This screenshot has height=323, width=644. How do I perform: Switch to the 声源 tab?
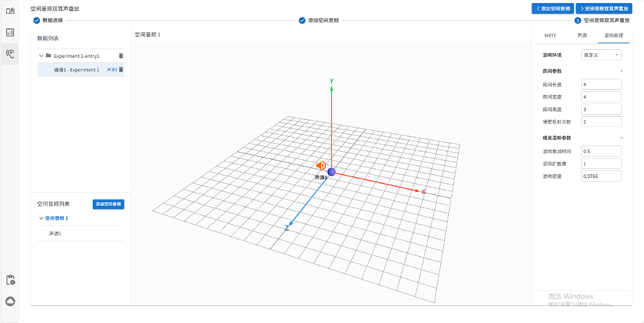click(581, 35)
